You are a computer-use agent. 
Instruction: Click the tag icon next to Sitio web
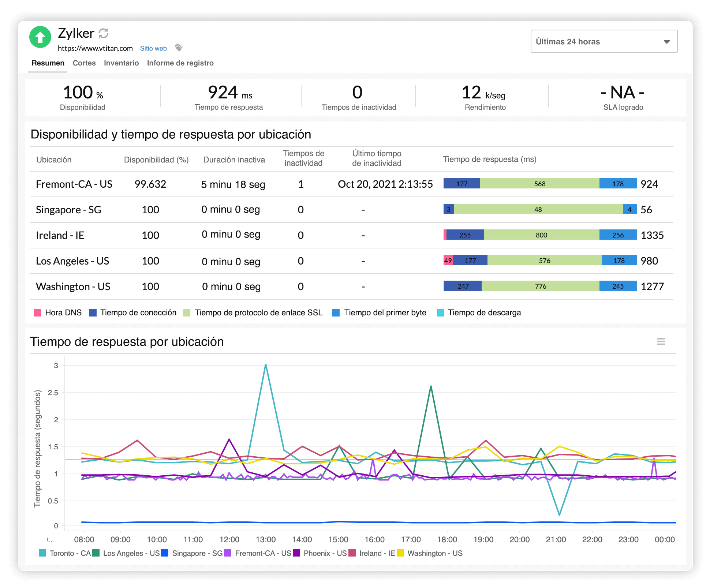click(179, 48)
